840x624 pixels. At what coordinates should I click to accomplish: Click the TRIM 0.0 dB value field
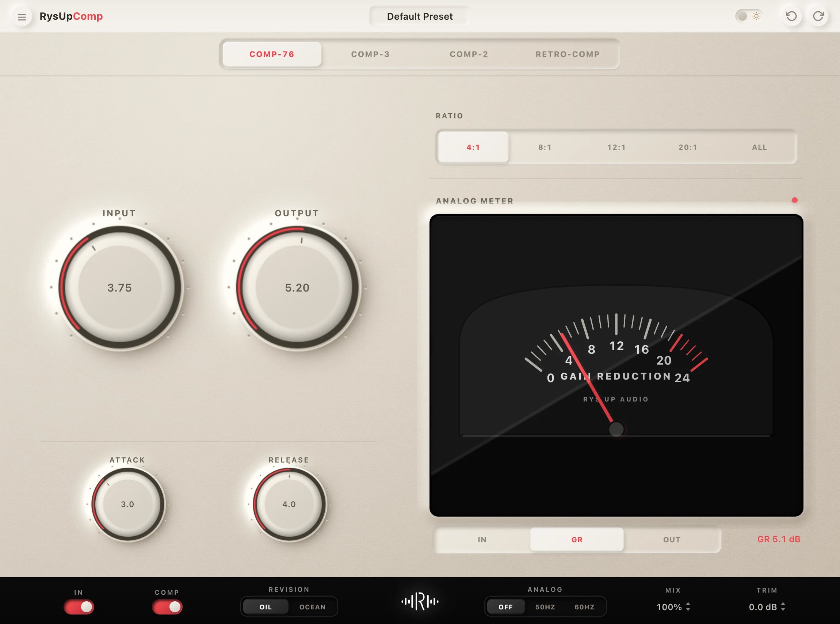pos(763,607)
